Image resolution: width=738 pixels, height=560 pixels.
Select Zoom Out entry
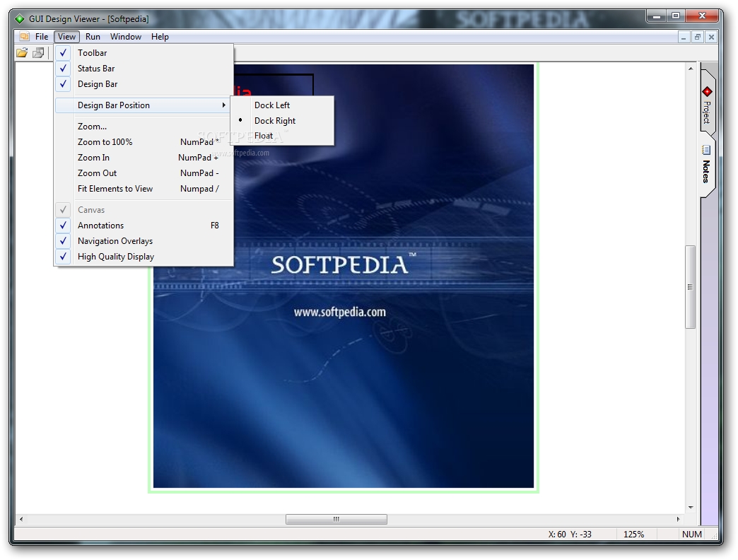(144, 173)
